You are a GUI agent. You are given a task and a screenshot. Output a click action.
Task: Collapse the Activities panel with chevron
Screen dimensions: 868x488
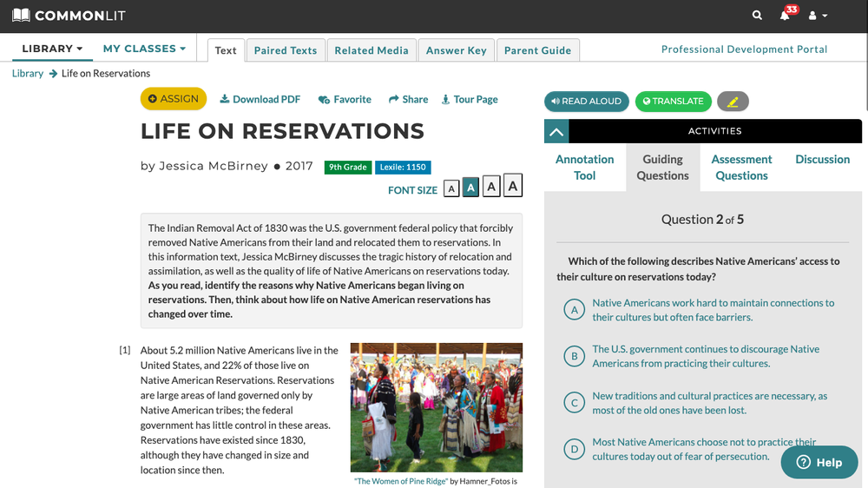[x=556, y=131]
